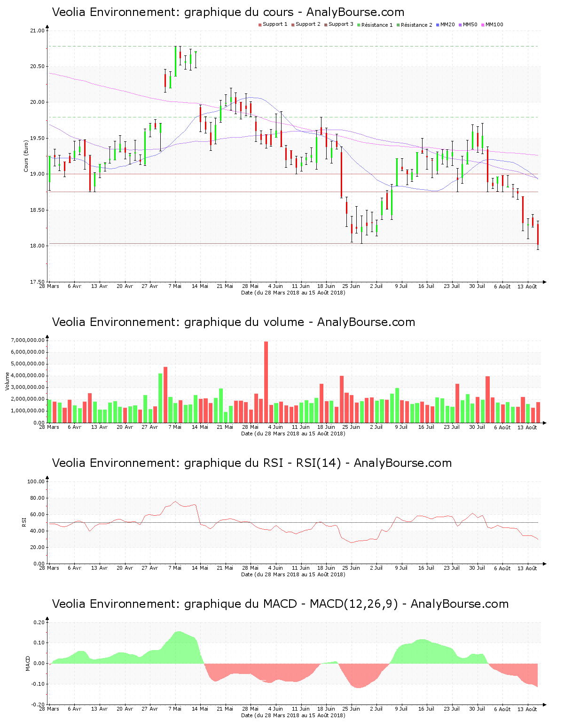
Task: Click the 100.00 RSI axis label
Action: [x=36, y=481]
